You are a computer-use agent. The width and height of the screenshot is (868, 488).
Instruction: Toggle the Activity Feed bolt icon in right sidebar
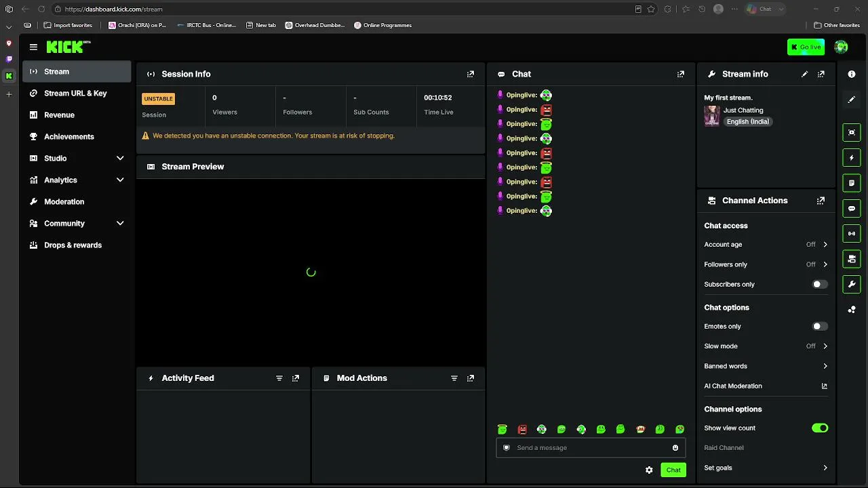point(852,158)
